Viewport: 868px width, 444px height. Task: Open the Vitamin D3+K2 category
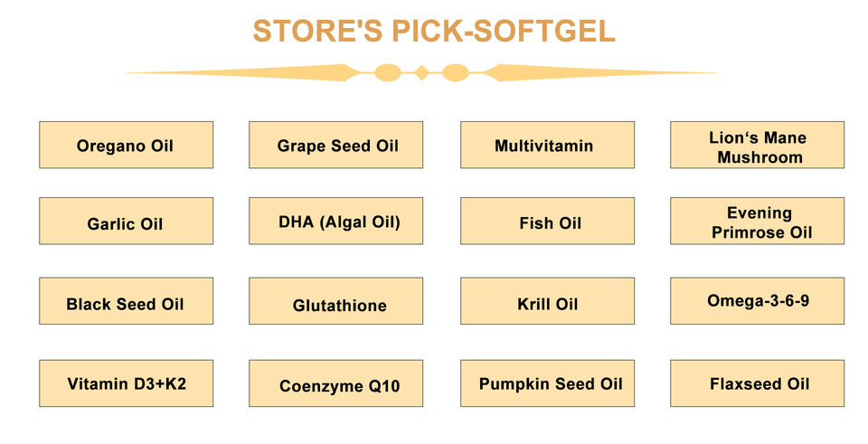pos(126,383)
